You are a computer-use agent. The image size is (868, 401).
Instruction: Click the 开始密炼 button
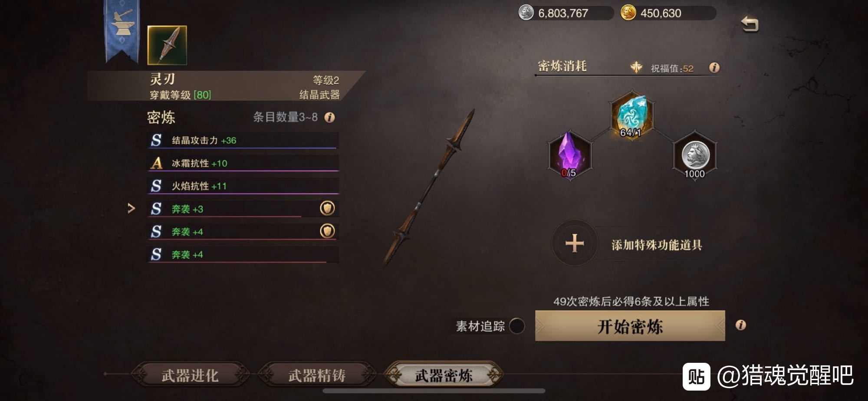click(x=630, y=326)
